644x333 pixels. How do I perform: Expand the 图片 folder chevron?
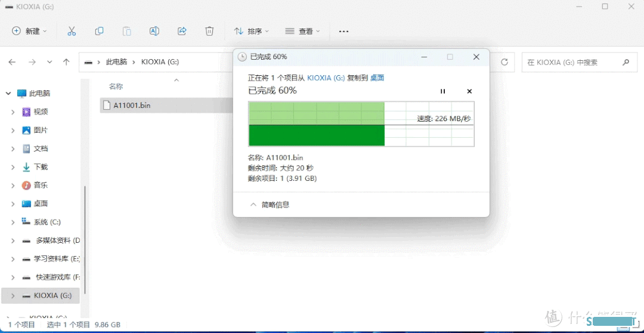pos(13,130)
